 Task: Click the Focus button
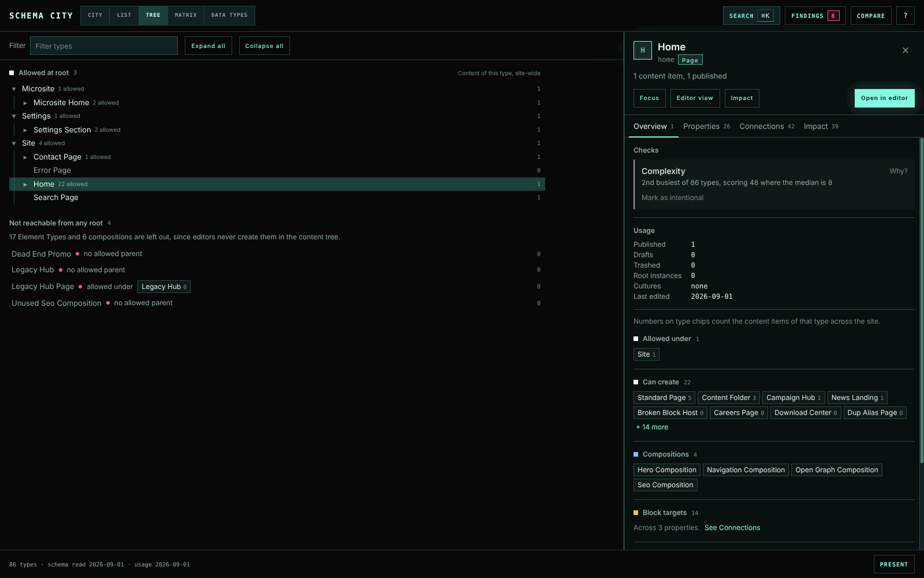click(650, 98)
